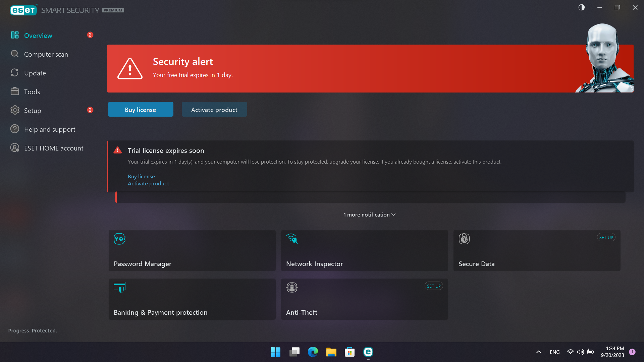Click the collapsed second notification bar
Viewport: 644px width, 362px height.
(370, 197)
